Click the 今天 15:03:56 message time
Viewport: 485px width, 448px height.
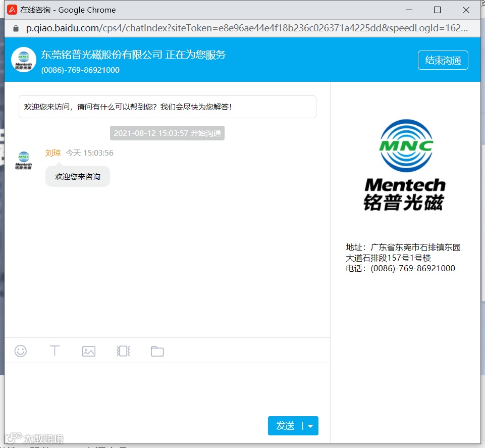(90, 153)
